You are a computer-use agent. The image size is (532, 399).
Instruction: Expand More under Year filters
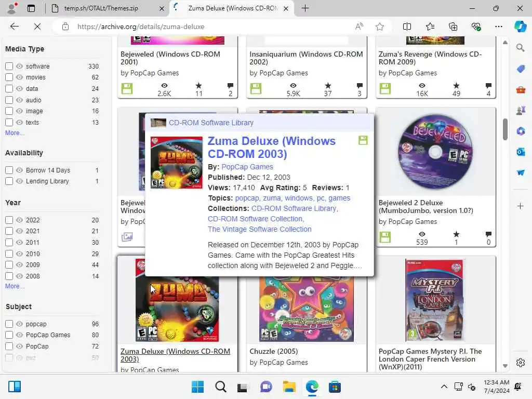(x=15, y=286)
